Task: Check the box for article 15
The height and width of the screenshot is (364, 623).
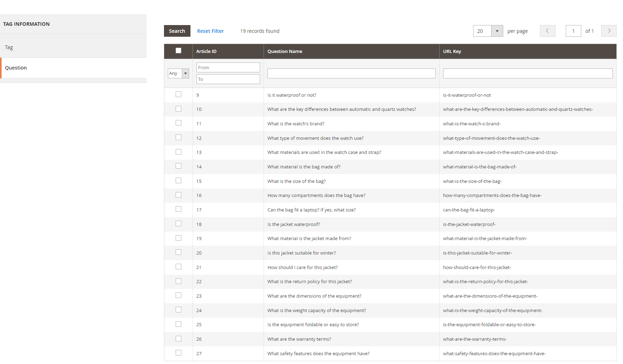Action: tap(178, 180)
